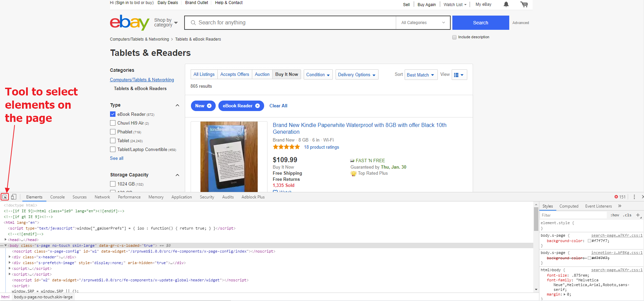Open the Delivery Options dropdown
The height and width of the screenshot is (301, 644).
pos(357,75)
